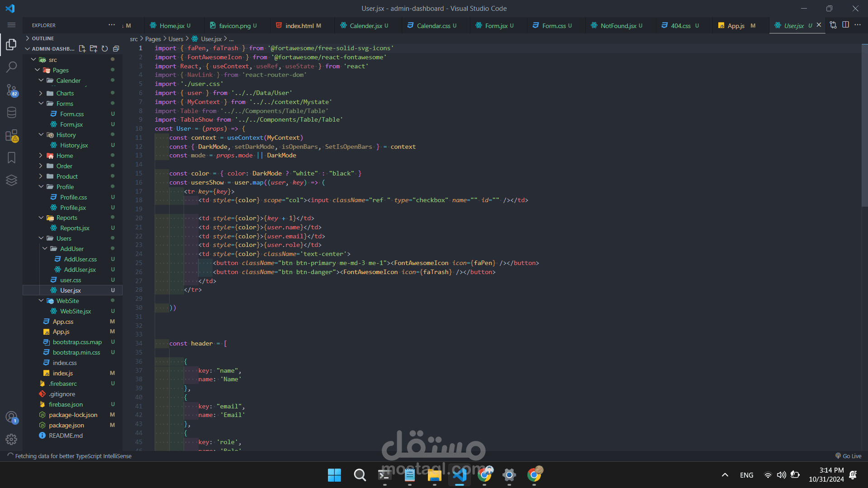Open AddUser.jsx in the Explorer tree
The image size is (868, 488).
80,270
